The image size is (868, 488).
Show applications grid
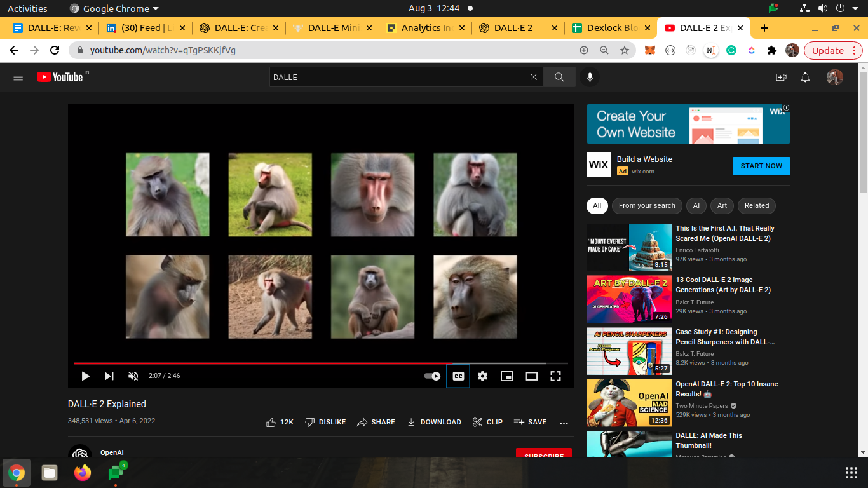tap(851, 473)
